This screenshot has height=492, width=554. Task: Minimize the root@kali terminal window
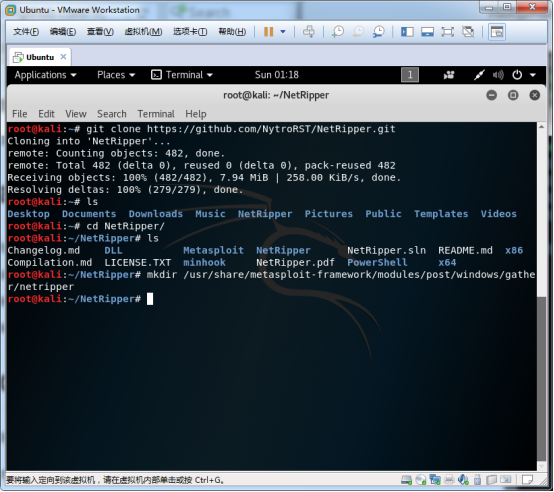[x=491, y=95]
